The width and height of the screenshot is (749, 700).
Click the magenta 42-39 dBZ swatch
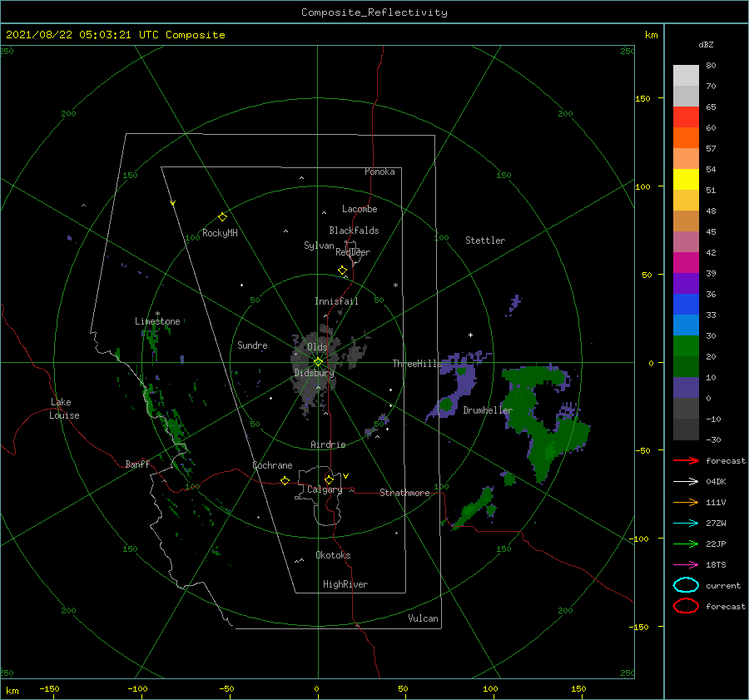pos(686,262)
